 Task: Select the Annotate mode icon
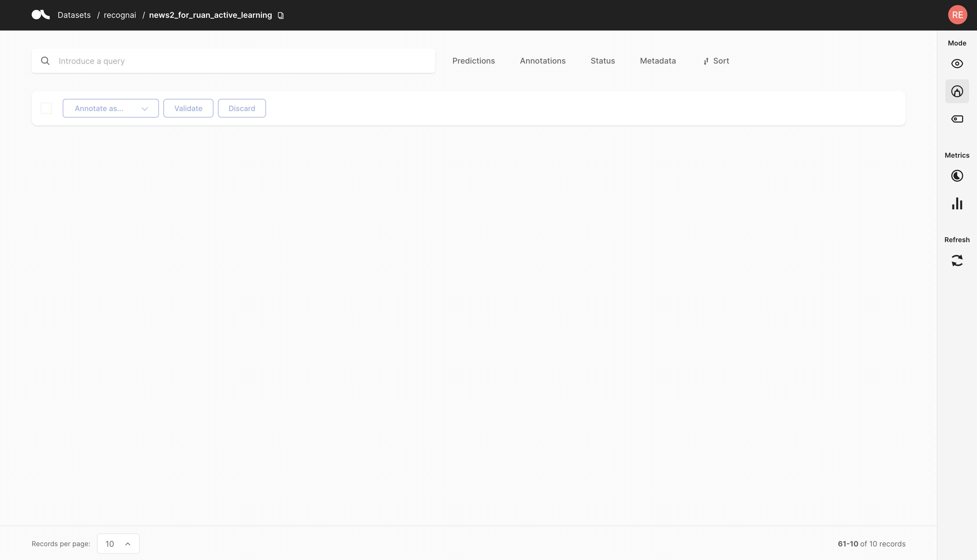tap(957, 92)
